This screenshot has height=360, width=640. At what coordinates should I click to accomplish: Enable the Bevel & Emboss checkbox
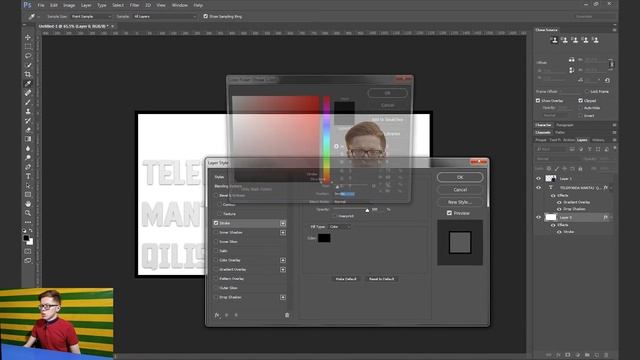click(216, 196)
